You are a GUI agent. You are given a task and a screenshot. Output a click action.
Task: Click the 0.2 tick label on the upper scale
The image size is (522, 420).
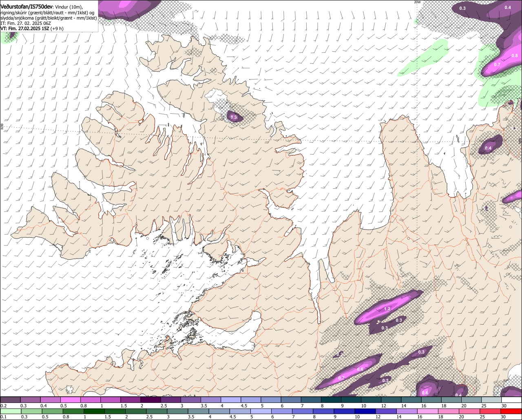coord(3,406)
